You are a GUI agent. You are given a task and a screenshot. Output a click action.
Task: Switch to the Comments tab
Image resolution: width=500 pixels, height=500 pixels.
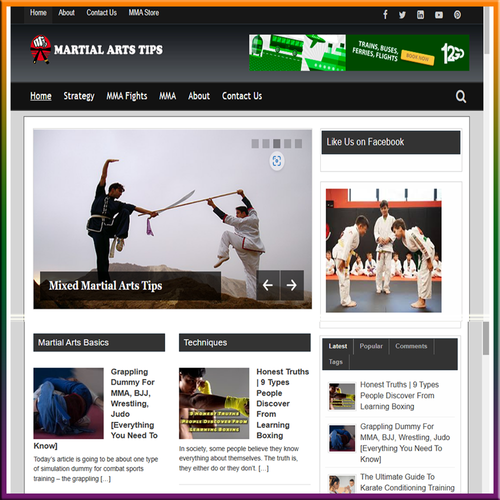(x=411, y=346)
